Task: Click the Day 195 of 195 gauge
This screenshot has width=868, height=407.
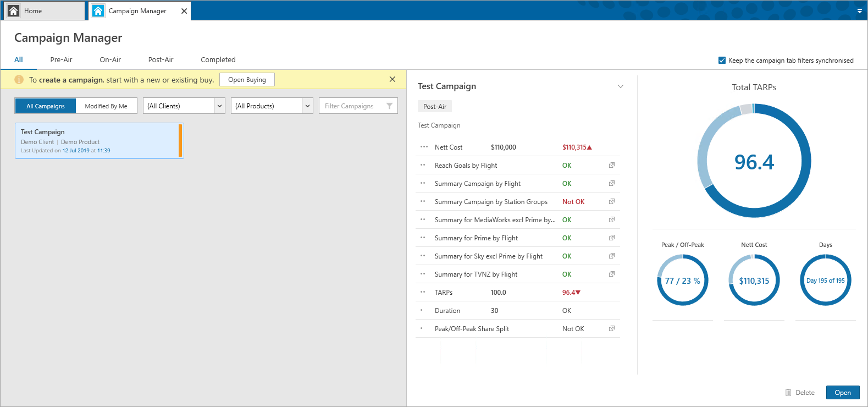Action: pyautogui.click(x=826, y=280)
